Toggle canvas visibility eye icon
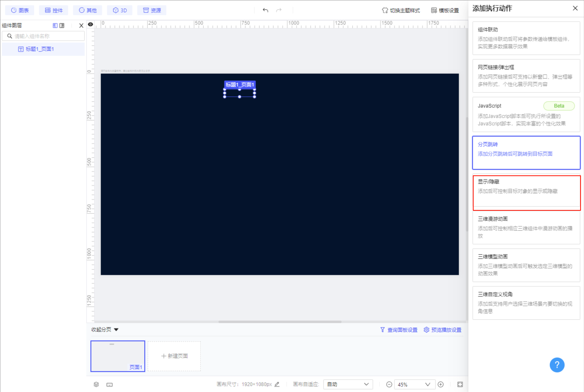584x392 pixels. coord(90,24)
